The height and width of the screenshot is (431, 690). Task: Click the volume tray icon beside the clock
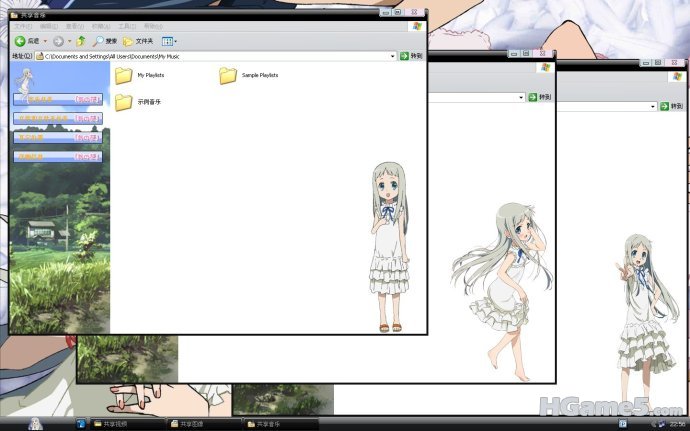click(662, 424)
